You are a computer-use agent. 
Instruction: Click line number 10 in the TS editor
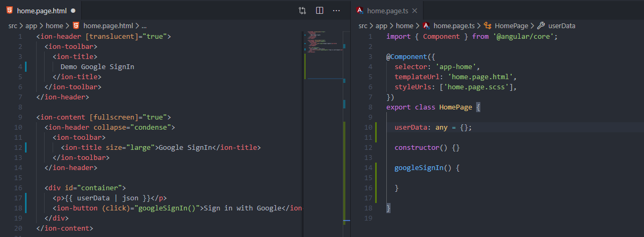pos(368,128)
